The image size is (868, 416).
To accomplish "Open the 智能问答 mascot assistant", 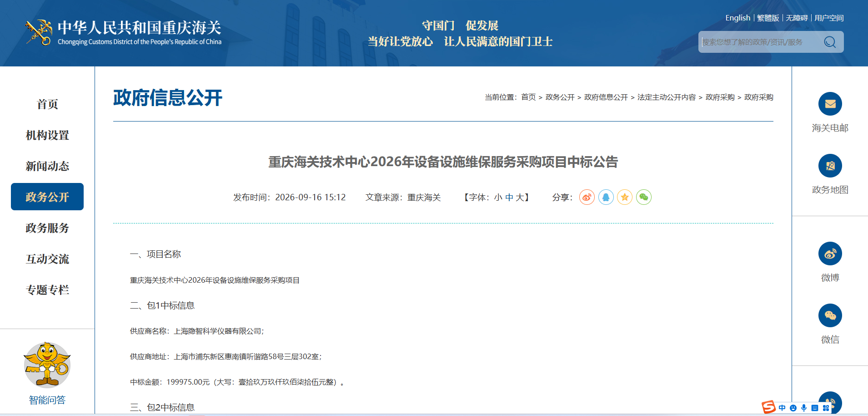I will click(47, 365).
